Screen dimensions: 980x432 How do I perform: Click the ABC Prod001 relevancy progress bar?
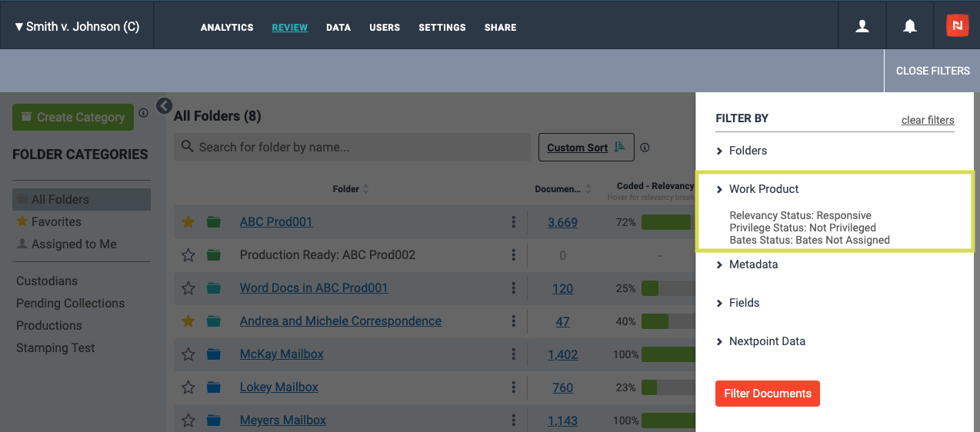pyautogui.click(x=666, y=222)
